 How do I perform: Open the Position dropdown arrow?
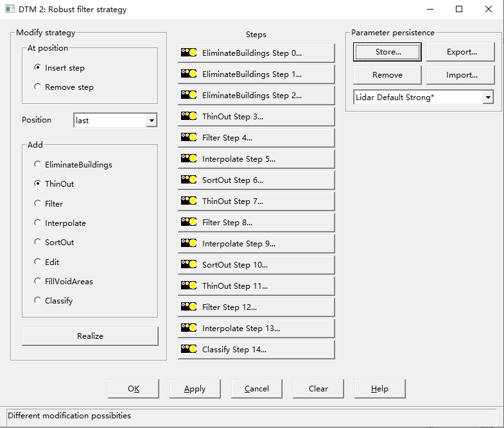pyautogui.click(x=152, y=121)
